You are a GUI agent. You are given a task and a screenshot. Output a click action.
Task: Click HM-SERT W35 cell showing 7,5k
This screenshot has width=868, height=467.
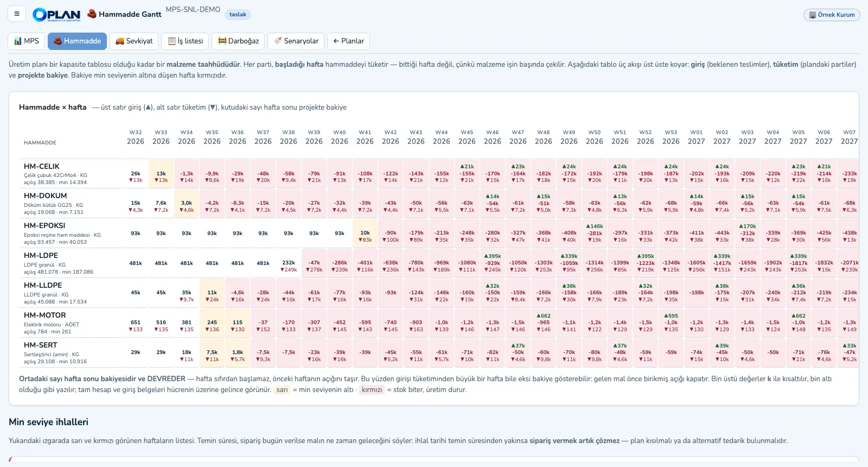tap(212, 352)
